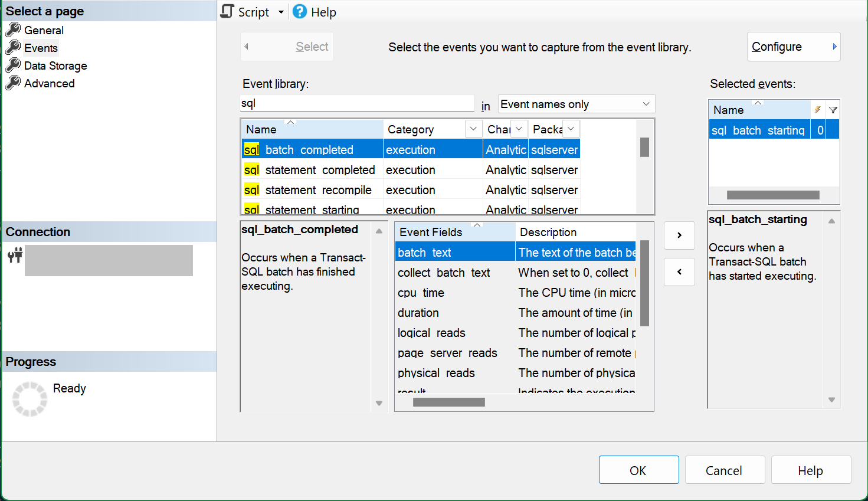Click the Cancel button
This screenshot has width=868, height=501.
pos(724,470)
